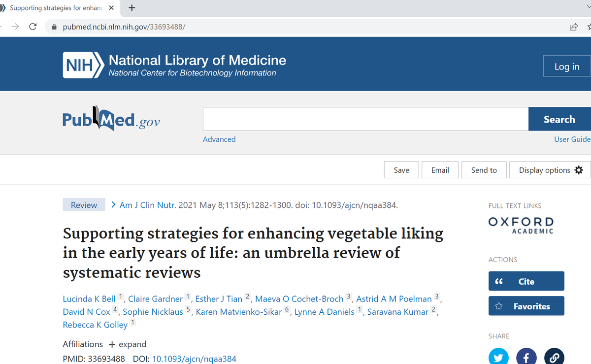591x364 pixels.
Task: Open author Astrid A M Poelman
Action: 394,299
